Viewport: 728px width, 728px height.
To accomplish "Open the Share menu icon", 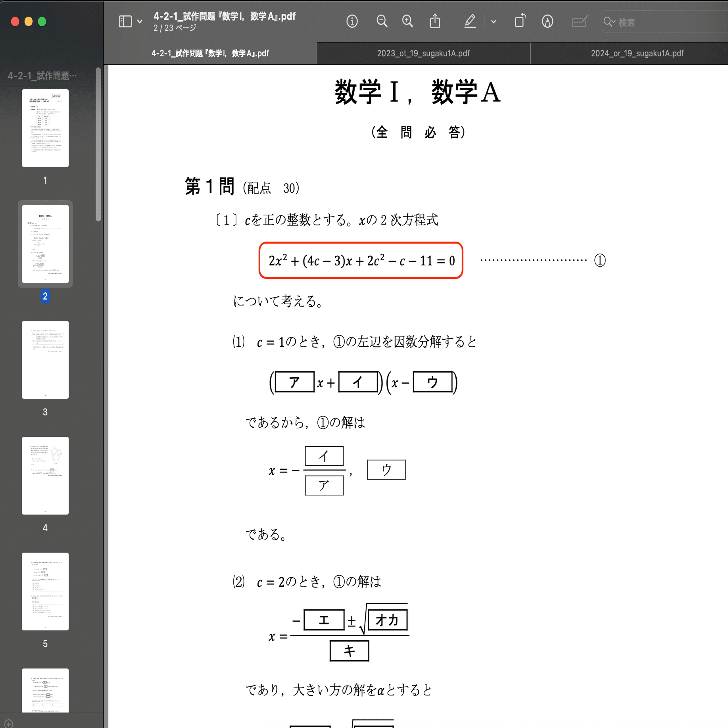I will pos(435,21).
